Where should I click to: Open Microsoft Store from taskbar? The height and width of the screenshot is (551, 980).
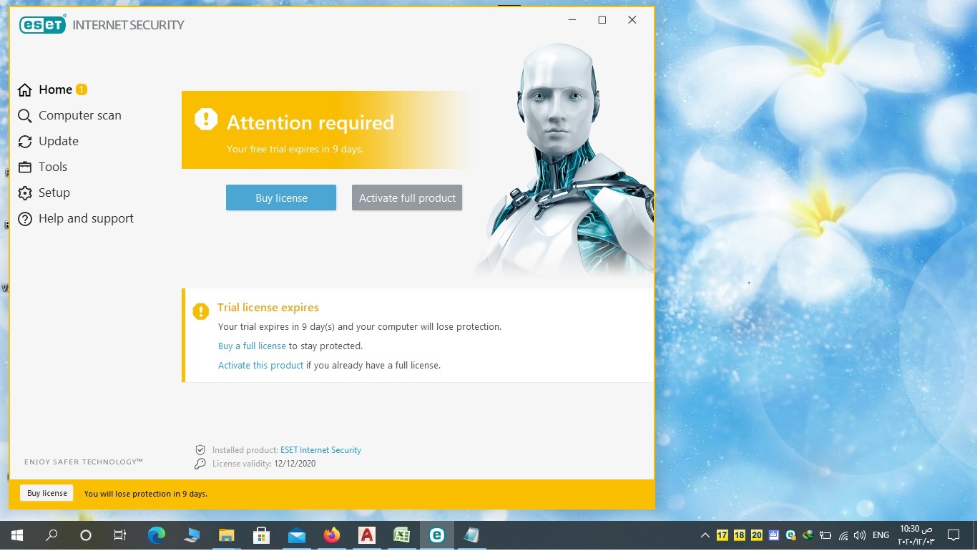pyautogui.click(x=262, y=535)
